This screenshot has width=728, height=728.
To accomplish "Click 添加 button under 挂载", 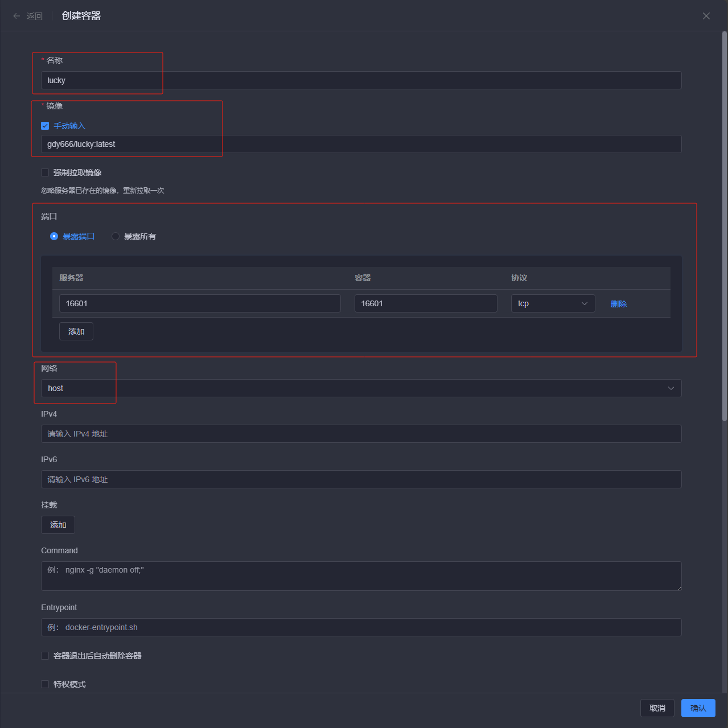I will pos(58,525).
